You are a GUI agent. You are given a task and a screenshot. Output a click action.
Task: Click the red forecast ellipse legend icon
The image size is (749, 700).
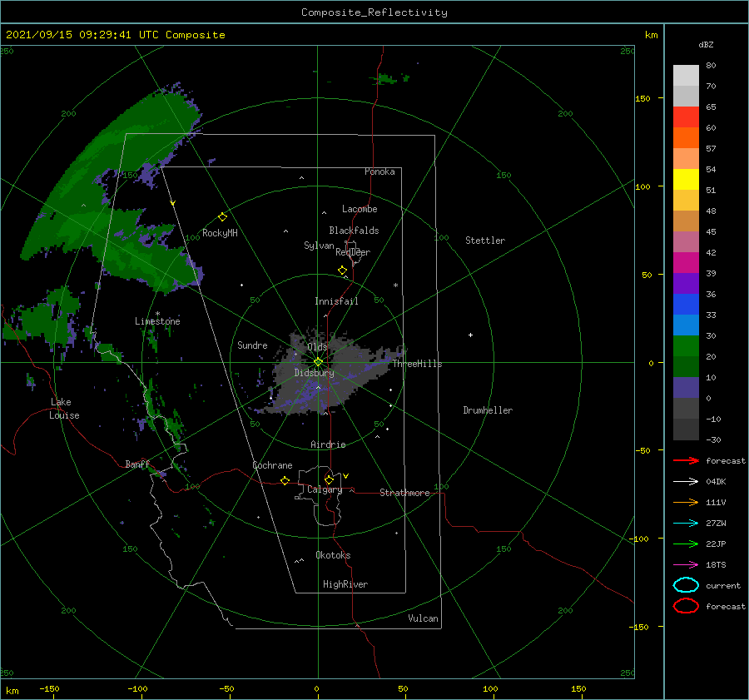[x=686, y=606]
